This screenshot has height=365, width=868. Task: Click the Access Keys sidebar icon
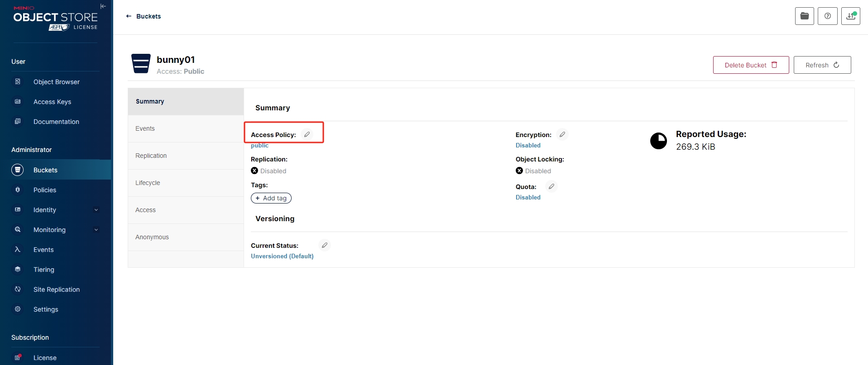pos(18,102)
